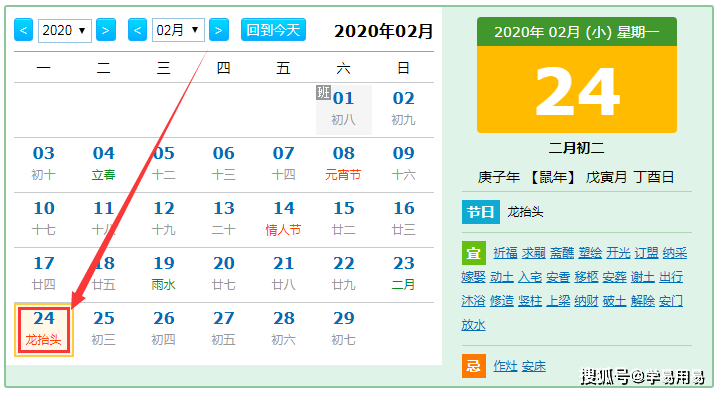The image size is (720, 394).
Task: Select date 16 廿三 in calendar
Action: click(403, 219)
